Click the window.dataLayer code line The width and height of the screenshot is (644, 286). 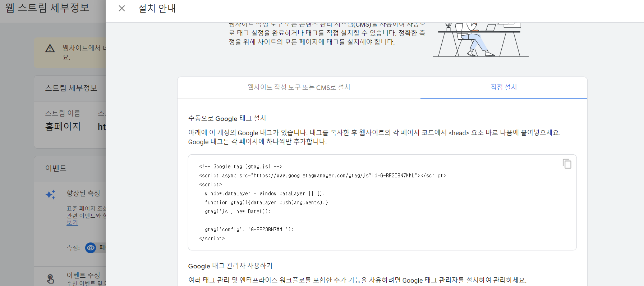265,194
